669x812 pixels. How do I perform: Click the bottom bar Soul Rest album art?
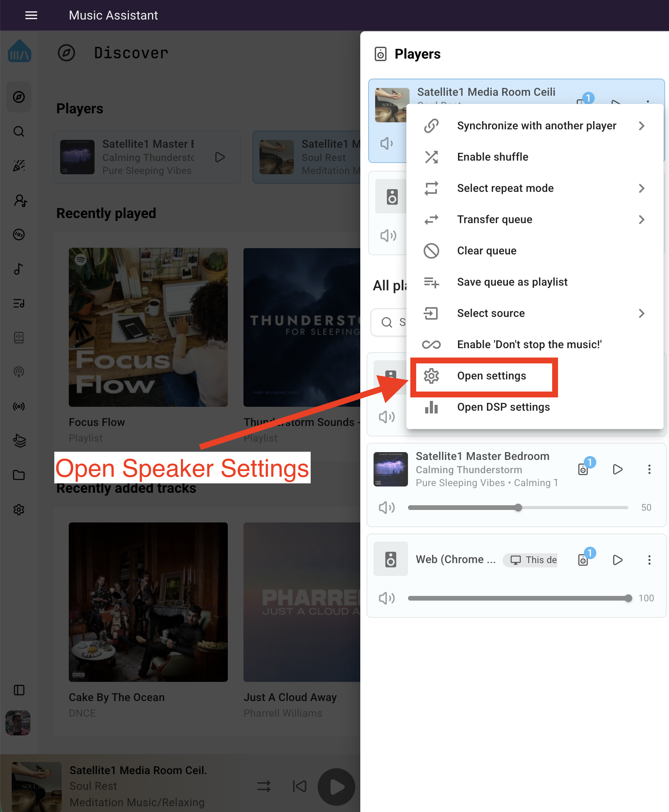[37, 786]
